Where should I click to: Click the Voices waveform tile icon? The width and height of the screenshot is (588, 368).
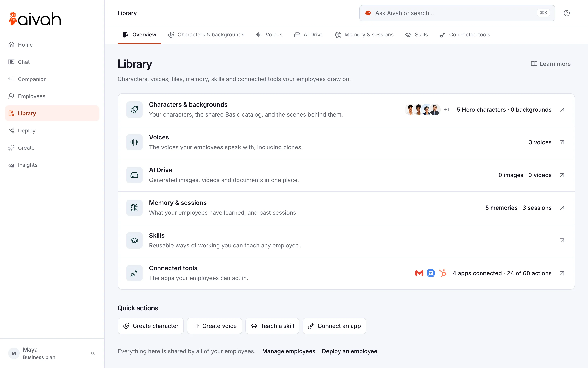click(134, 142)
